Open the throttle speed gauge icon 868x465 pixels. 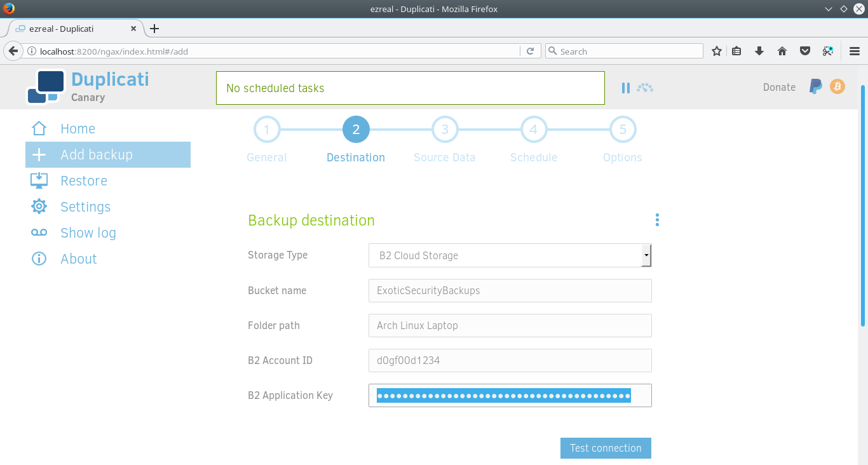point(645,88)
